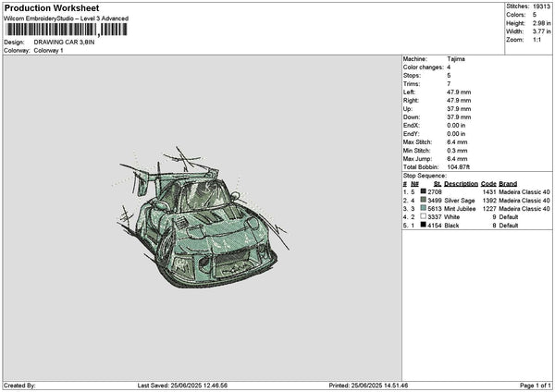The image size is (555, 392).
Task: Click the 'Page 1 of 1' footer text
Action: (x=536, y=386)
